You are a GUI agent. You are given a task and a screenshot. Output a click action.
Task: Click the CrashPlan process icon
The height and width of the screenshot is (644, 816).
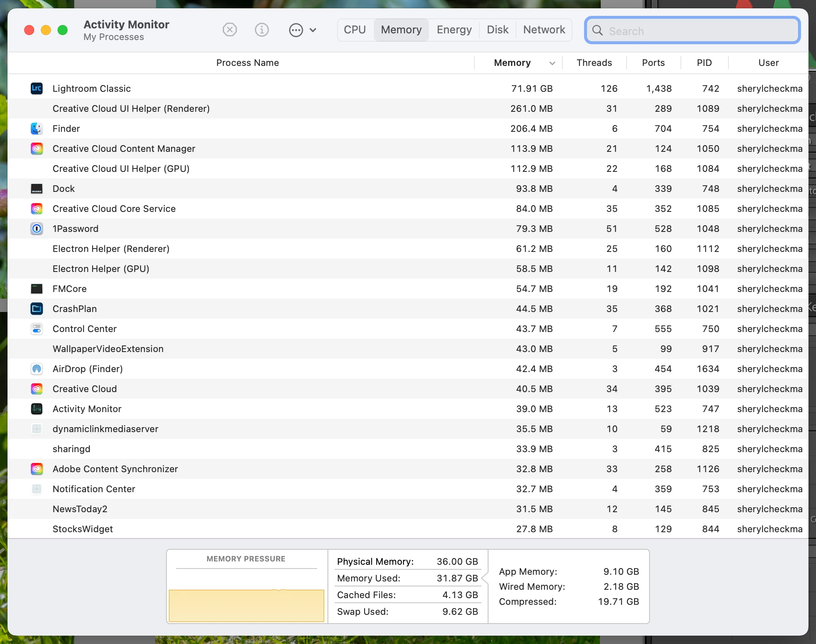coord(37,309)
